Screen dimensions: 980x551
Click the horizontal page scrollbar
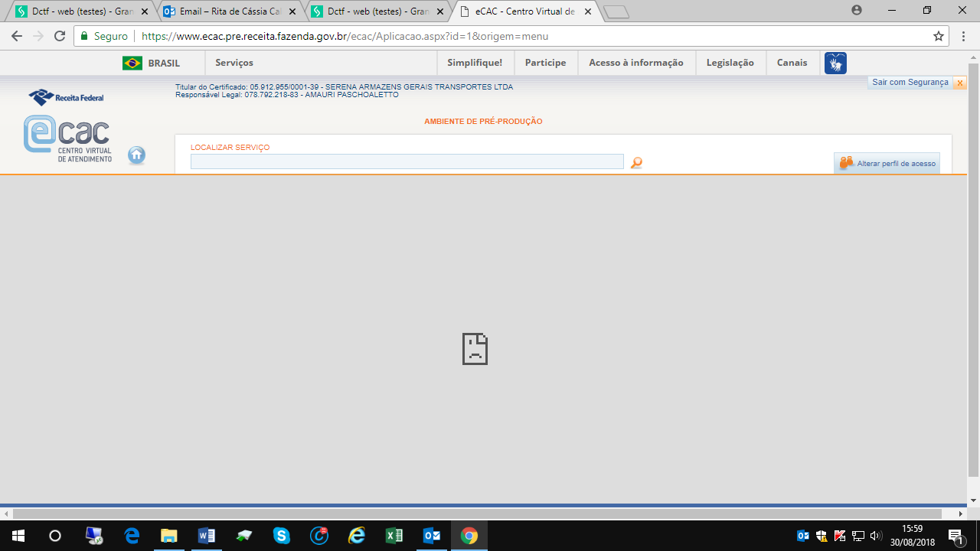477,514
